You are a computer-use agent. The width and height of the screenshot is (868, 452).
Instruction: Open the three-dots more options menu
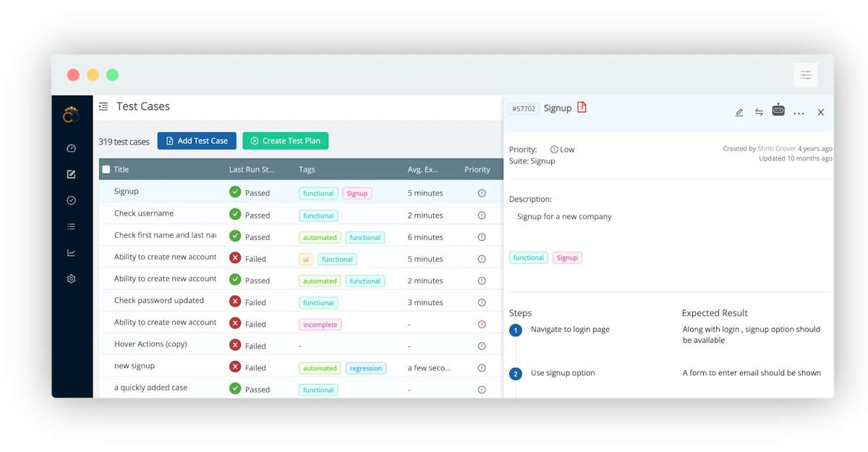[x=799, y=114]
